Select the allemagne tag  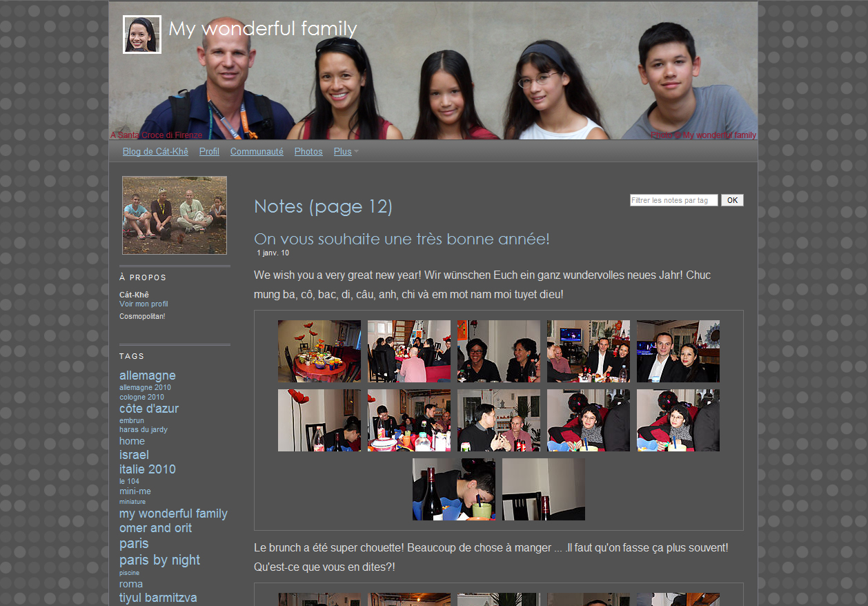pos(147,375)
